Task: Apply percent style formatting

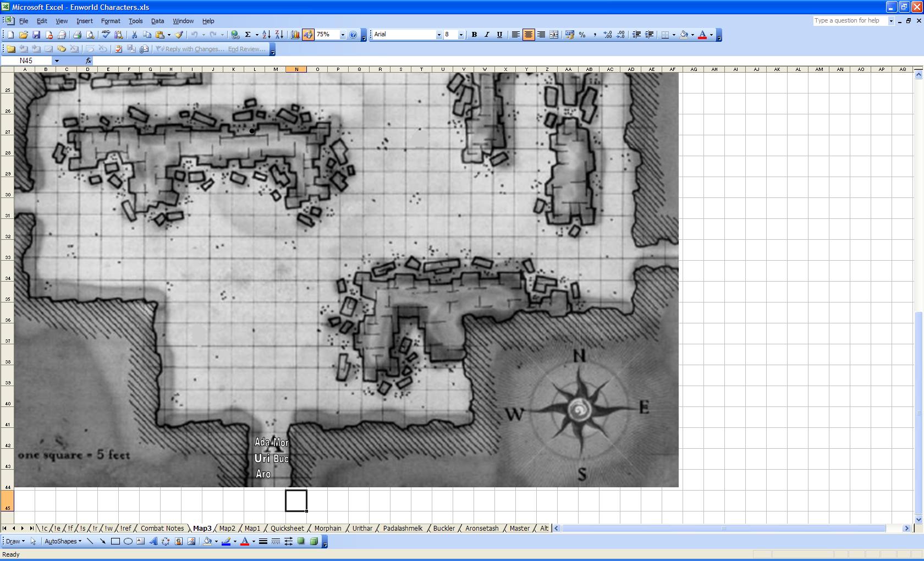Action: click(x=582, y=35)
